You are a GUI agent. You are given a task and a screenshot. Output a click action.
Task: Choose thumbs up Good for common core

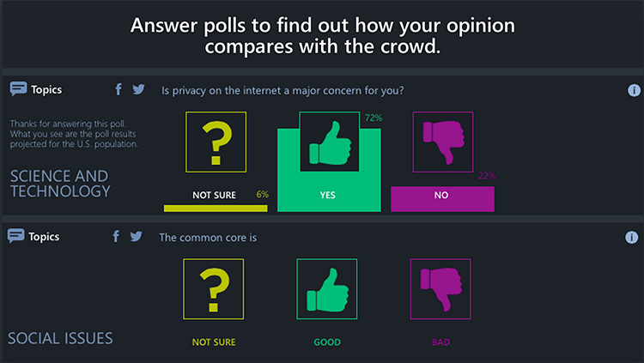click(327, 288)
